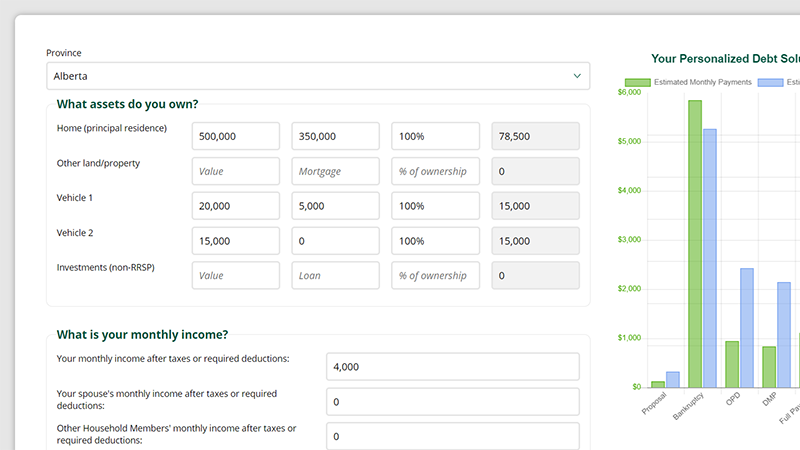800x450 pixels.
Task: Click the blue OPD bar in chart
Action: (x=747, y=328)
